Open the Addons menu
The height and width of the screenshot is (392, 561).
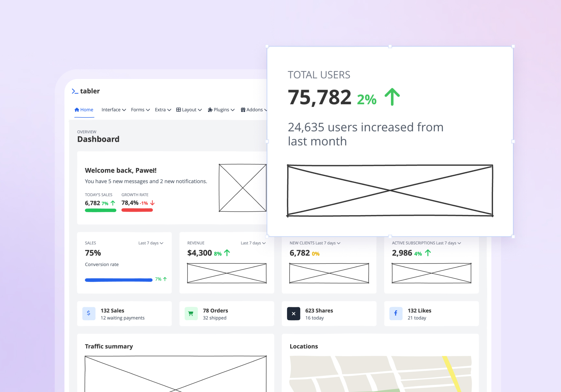click(x=254, y=110)
